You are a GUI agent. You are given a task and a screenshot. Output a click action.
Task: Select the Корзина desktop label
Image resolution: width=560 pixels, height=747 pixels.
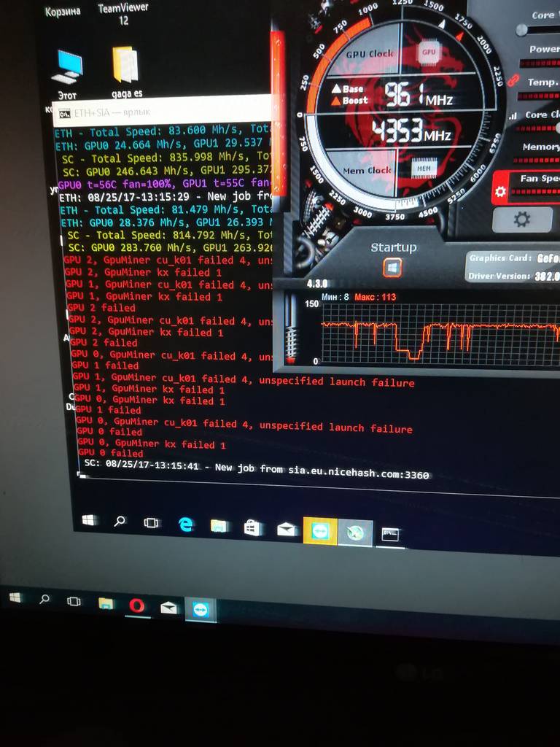point(63,11)
